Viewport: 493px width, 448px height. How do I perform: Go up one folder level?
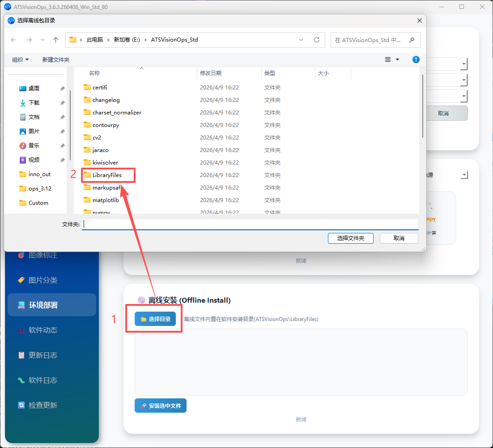click(x=55, y=40)
